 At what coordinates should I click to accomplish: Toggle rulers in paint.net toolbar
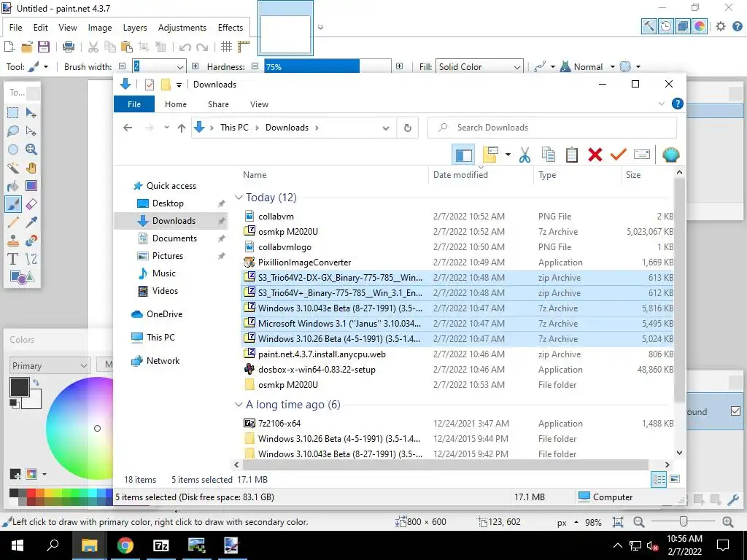244,46
